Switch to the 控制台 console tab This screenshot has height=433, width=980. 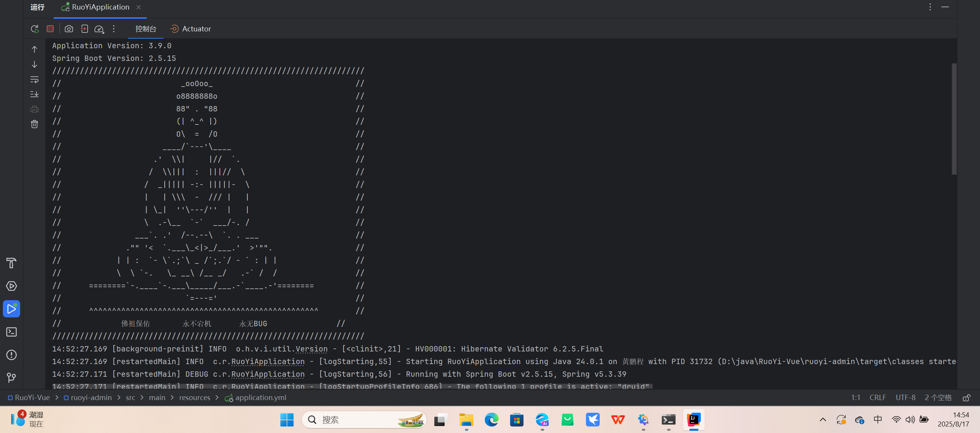tap(146, 29)
